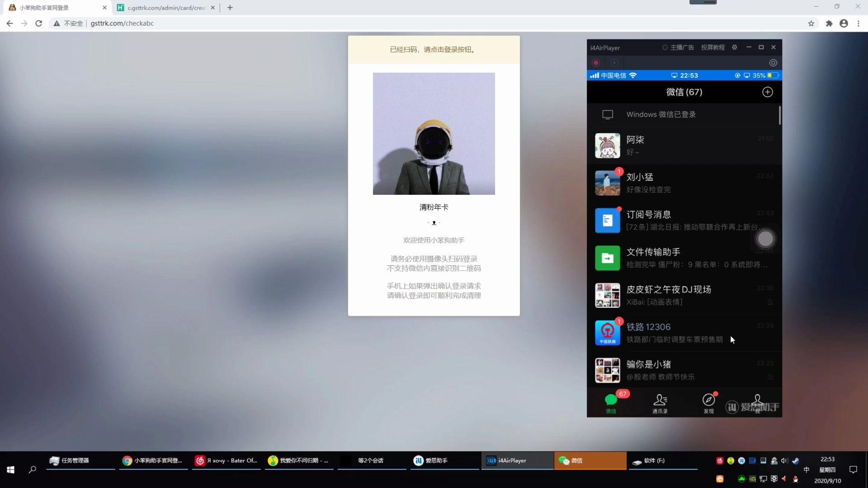Toggle 主播广告 radio in i4AirPlayer
This screenshot has height=488, width=868.
(x=665, y=47)
